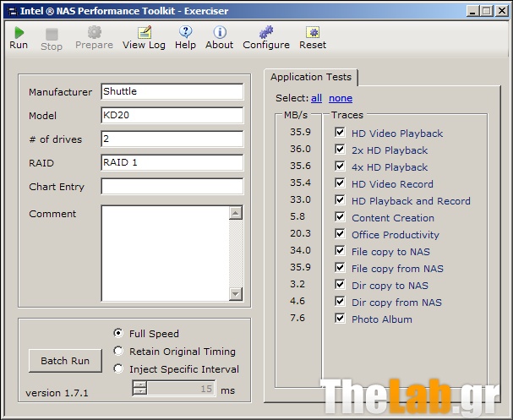Click the interval milliseconds spinner arrows
513x420 pixels.
pyautogui.click(x=140, y=389)
